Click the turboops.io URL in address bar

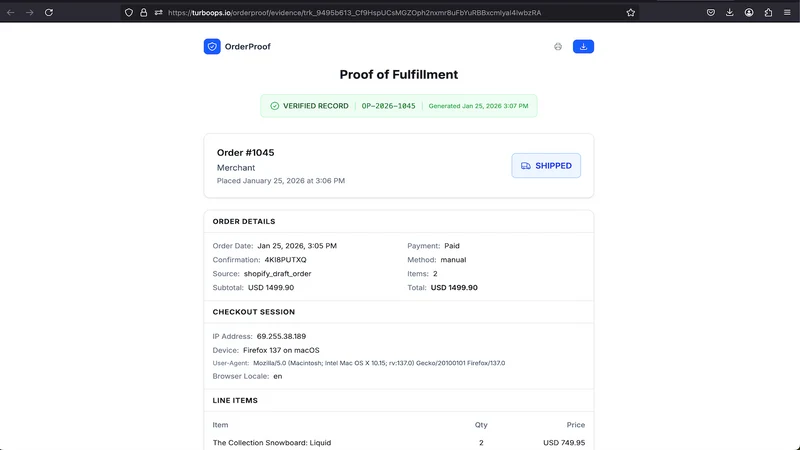[x=354, y=12]
